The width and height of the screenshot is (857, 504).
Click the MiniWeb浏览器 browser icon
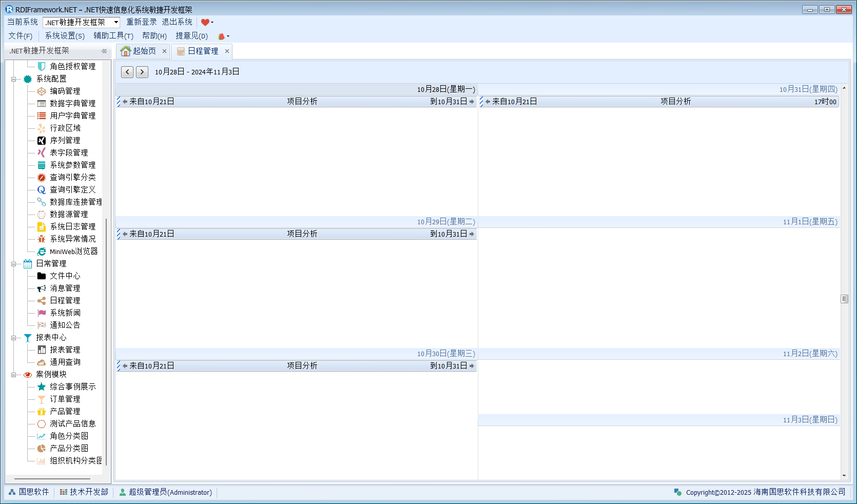(x=42, y=251)
